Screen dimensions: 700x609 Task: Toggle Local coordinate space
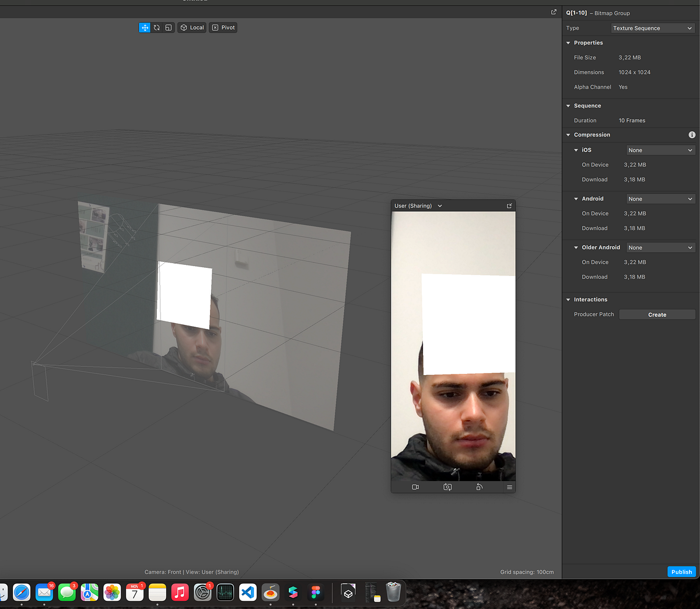click(192, 27)
